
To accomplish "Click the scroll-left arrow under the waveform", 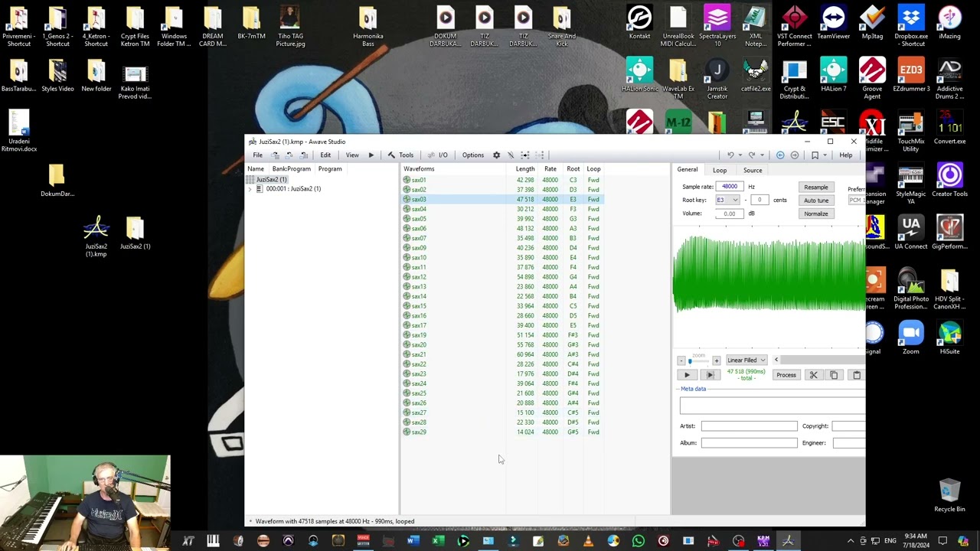I will coord(776,360).
